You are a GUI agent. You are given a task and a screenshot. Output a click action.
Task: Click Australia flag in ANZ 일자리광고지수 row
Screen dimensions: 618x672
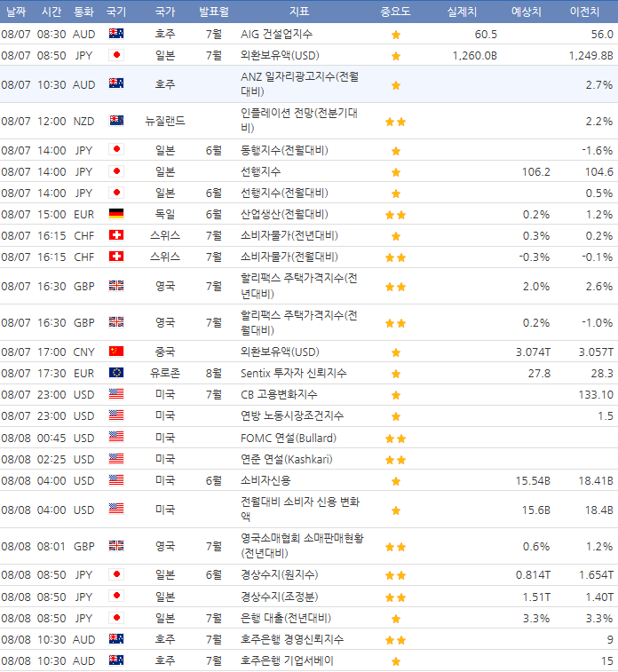[116, 83]
